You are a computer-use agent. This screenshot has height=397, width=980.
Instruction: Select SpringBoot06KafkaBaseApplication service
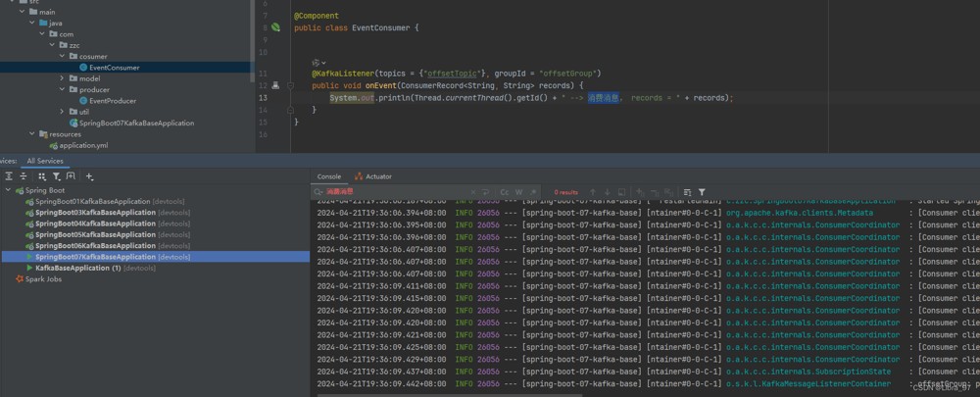click(95, 246)
